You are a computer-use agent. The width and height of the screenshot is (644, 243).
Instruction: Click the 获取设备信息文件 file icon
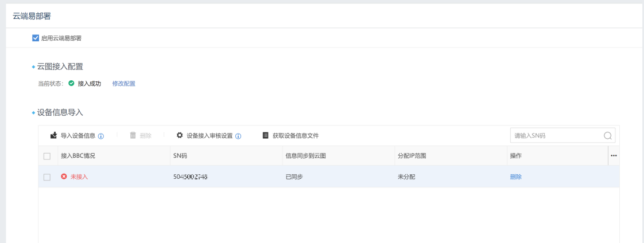[265, 135]
